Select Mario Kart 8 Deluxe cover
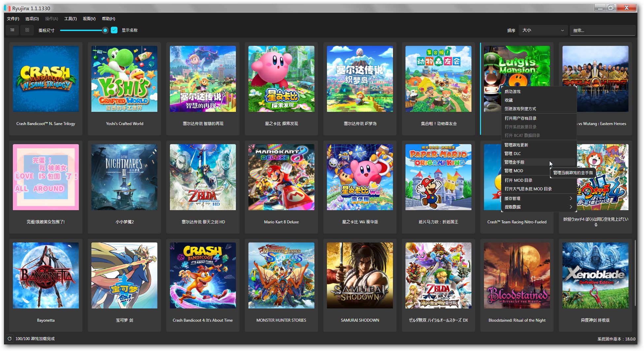The image size is (644, 351). click(281, 177)
